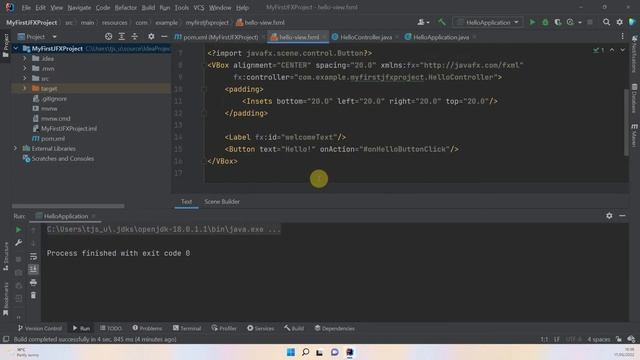Image resolution: width=640 pixels, height=360 pixels.
Task: Open the Dependencies tool window
Action: pyautogui.click(x=334, y=328)
